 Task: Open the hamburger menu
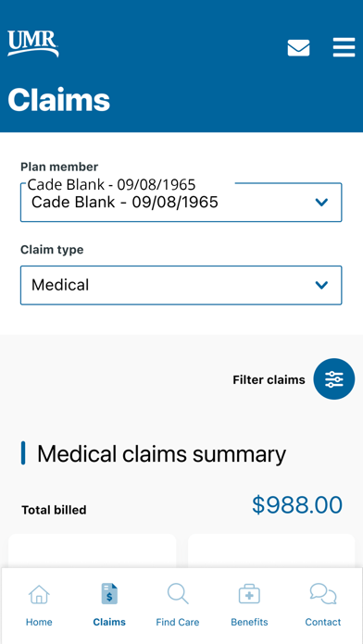point(344,47)
